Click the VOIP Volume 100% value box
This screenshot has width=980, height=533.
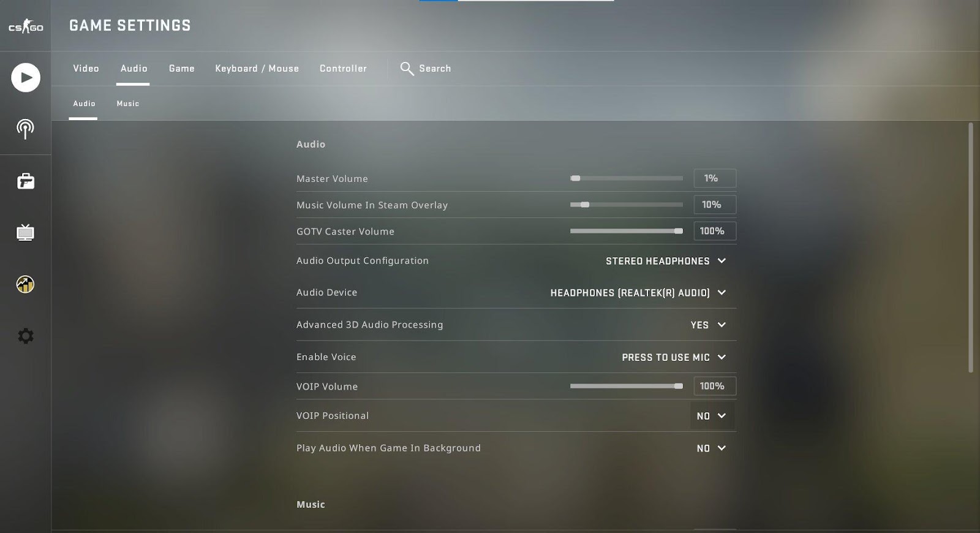click(715, 386)
